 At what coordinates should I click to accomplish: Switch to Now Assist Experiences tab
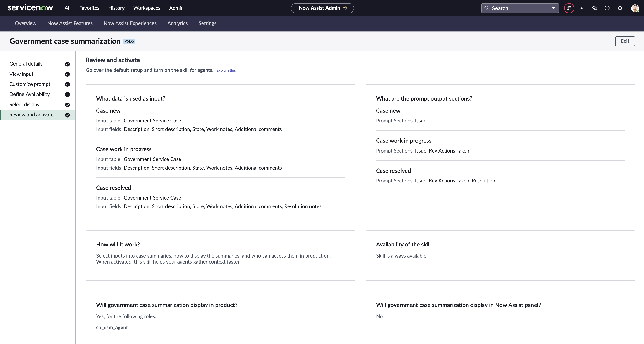(x=130, y=23)
